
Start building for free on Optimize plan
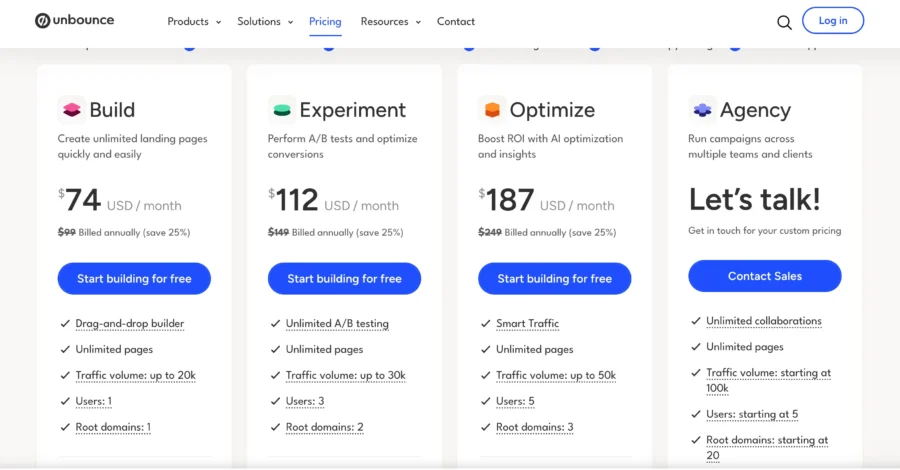(554, 278)
